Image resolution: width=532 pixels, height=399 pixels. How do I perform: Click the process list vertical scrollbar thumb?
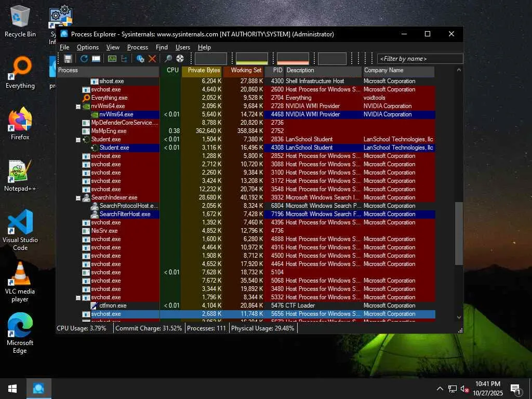coord(459,233)
